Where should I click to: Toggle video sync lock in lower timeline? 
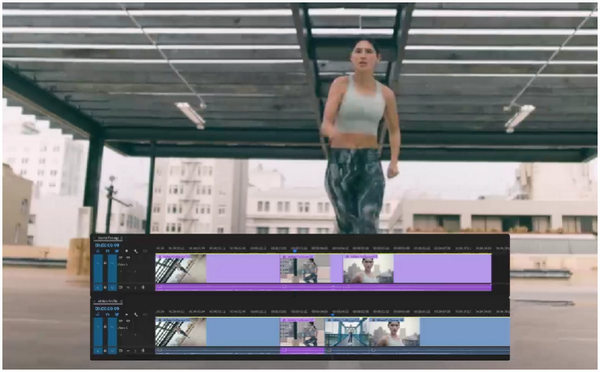121,321
